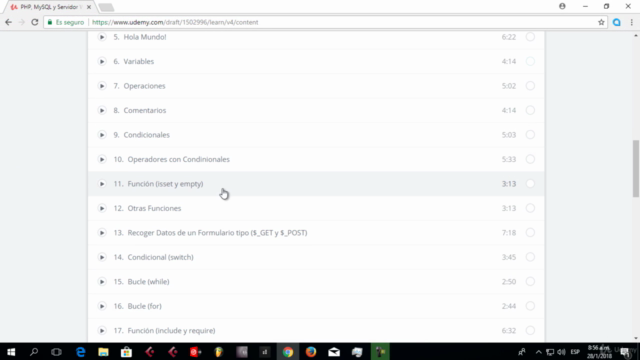Mark Recoger Datos de un Formulario complete
The height and width of the screenshot is (360, 640).
530,233
